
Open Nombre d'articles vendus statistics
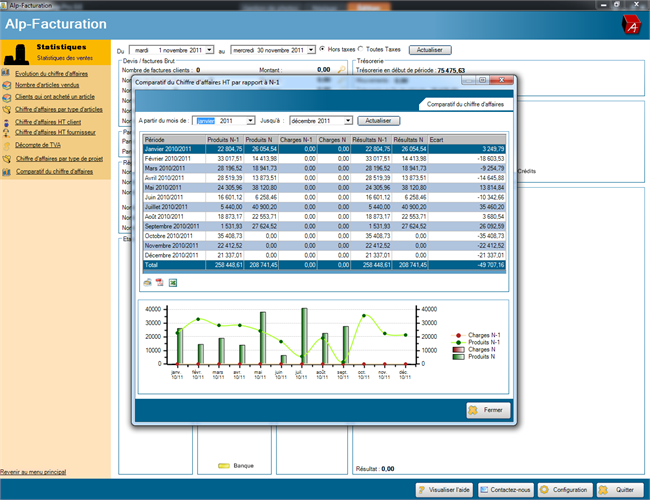point(48,86)
